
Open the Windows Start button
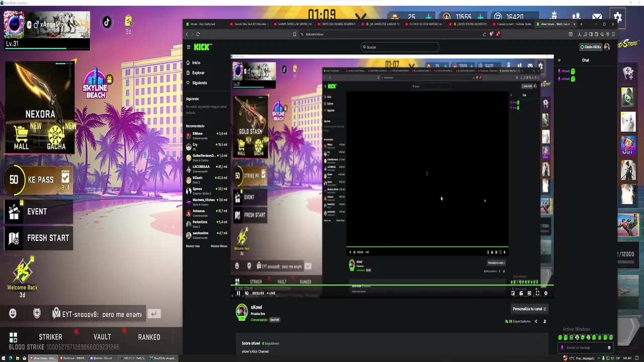(4, 358)
